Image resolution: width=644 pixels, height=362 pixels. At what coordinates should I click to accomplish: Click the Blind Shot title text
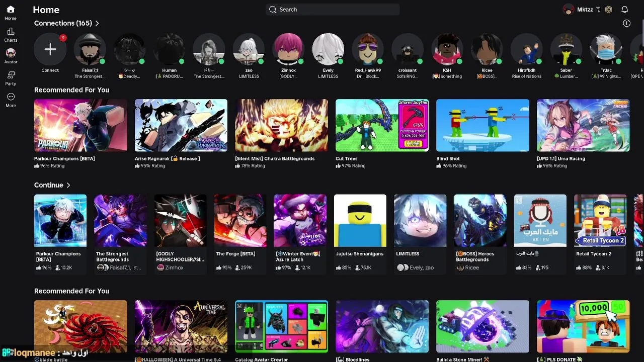pyautogui.click(x=448, y=158)
